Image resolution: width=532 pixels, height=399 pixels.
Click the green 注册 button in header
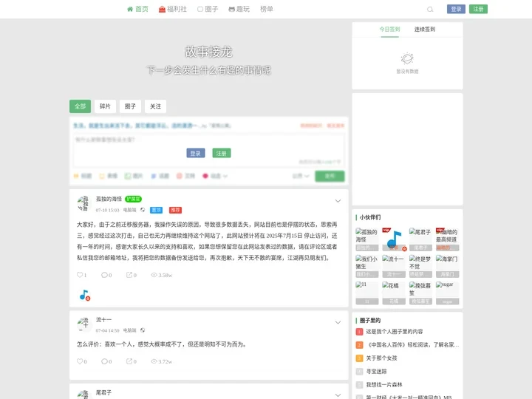click(x=478, y=9)
